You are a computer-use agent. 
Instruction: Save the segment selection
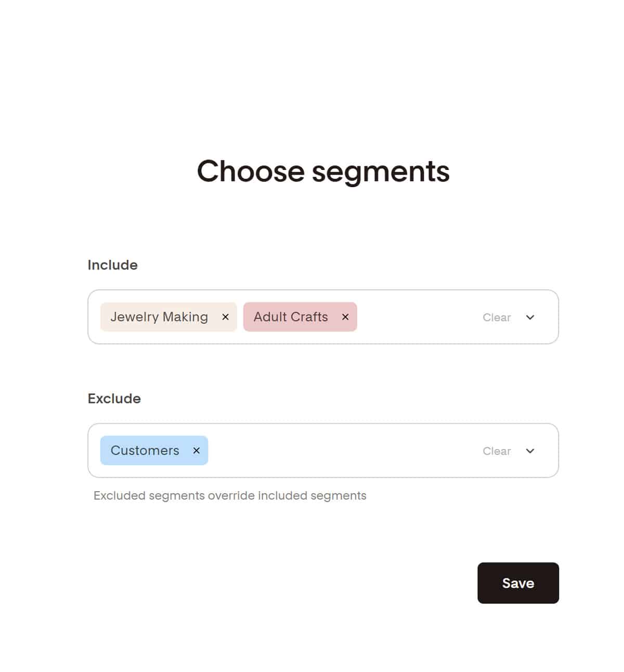tap(518, 583)
